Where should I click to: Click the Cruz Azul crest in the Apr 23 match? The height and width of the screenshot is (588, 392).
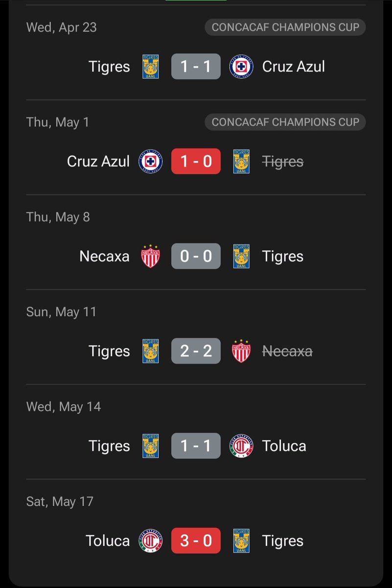pos(241,67)
